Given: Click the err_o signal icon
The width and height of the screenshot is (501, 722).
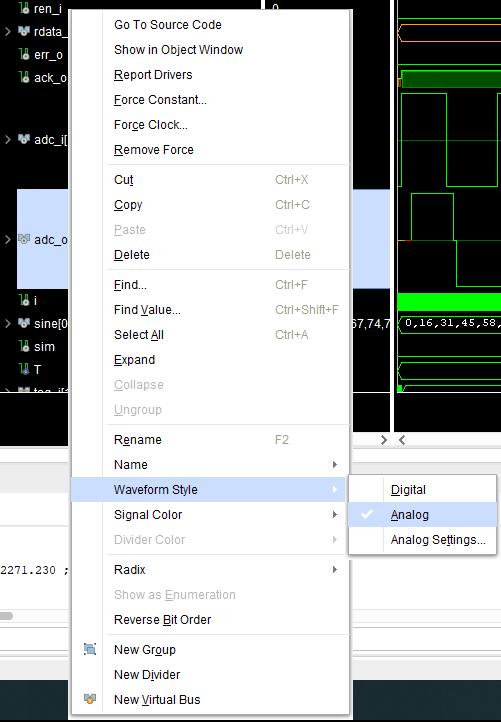Looking at the screenshot, I should click(24, 54).
